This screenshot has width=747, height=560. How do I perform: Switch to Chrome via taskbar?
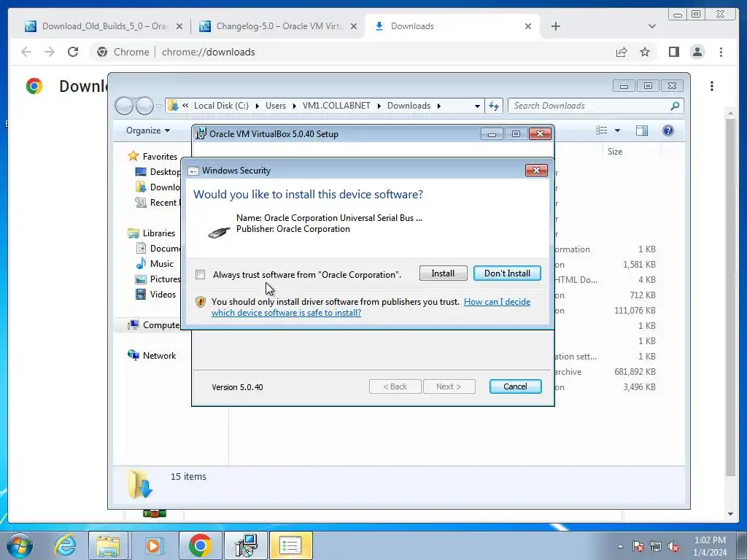point(200,545)
